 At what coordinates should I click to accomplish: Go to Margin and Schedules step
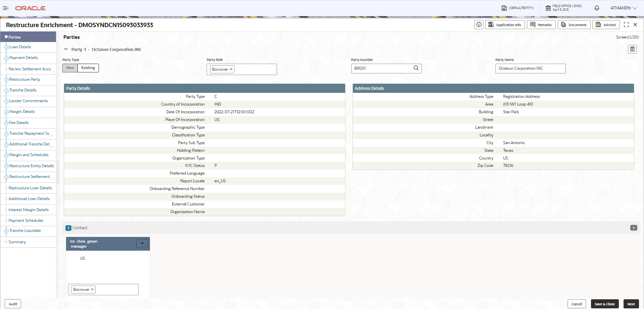click(x=29, y=155)
